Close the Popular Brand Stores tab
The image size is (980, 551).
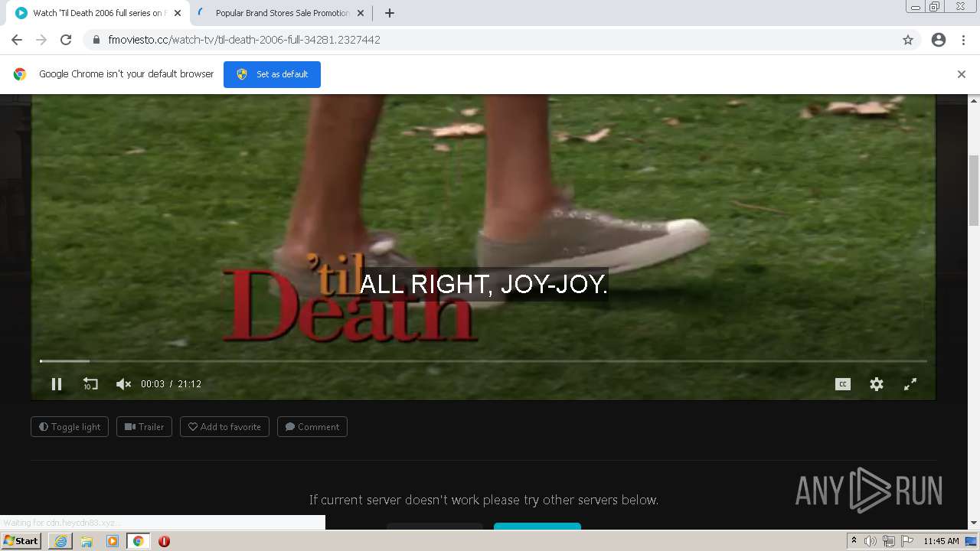[361, 13]
